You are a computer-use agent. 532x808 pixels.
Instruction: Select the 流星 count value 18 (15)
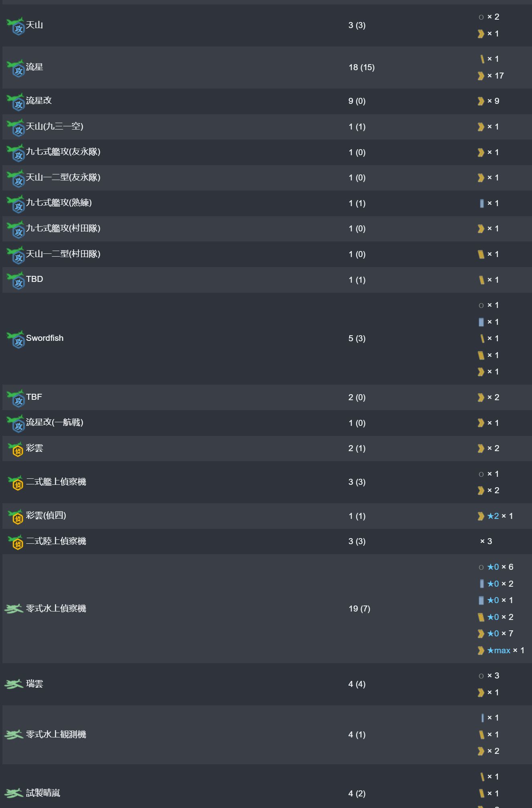(x=362, y=67)
